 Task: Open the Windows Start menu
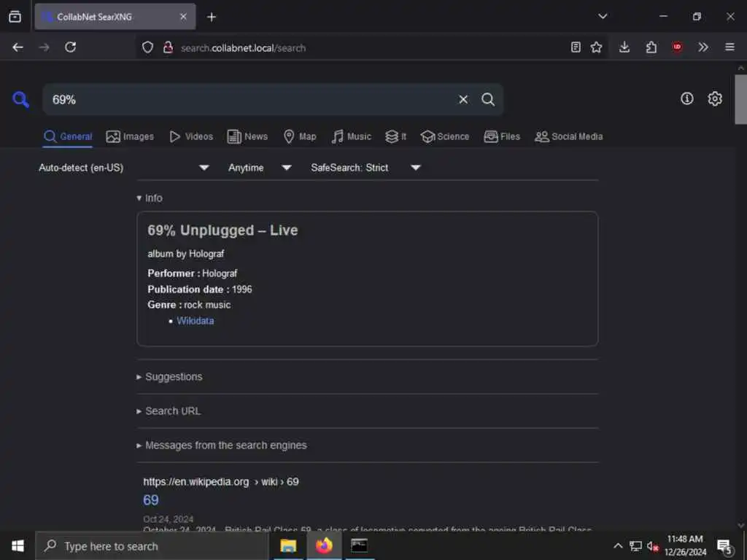[18, 546]
